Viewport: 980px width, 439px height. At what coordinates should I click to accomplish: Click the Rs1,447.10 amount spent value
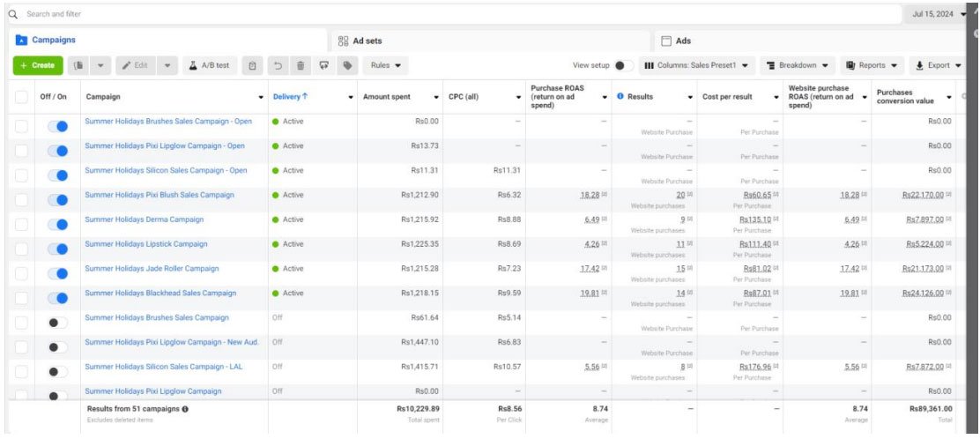point(420,342)
